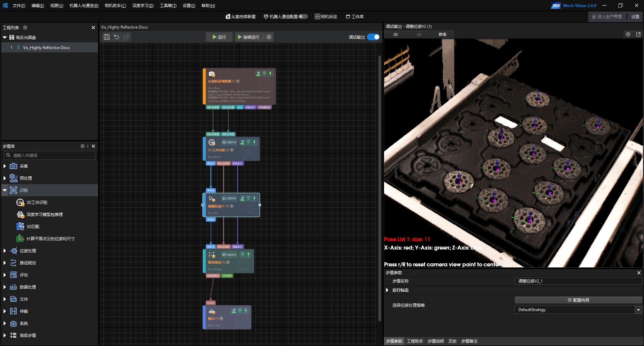Select the 深度学习模型包推理 step icon
Screen dimensions: 644x346
(20, 215)
